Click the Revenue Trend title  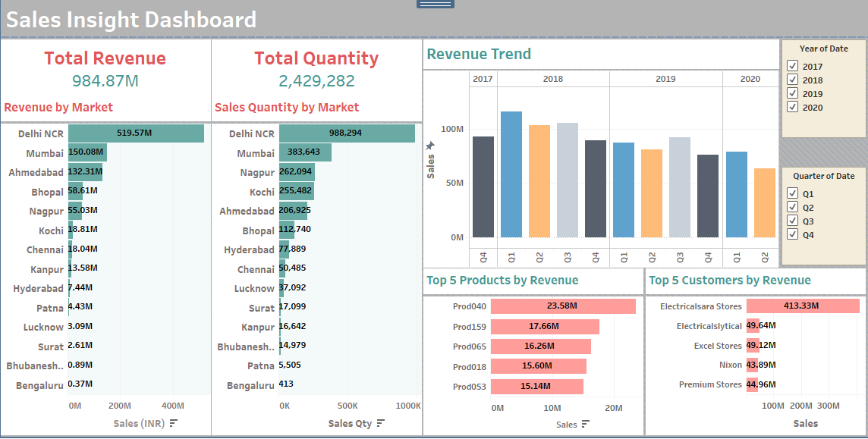[479, 54]
